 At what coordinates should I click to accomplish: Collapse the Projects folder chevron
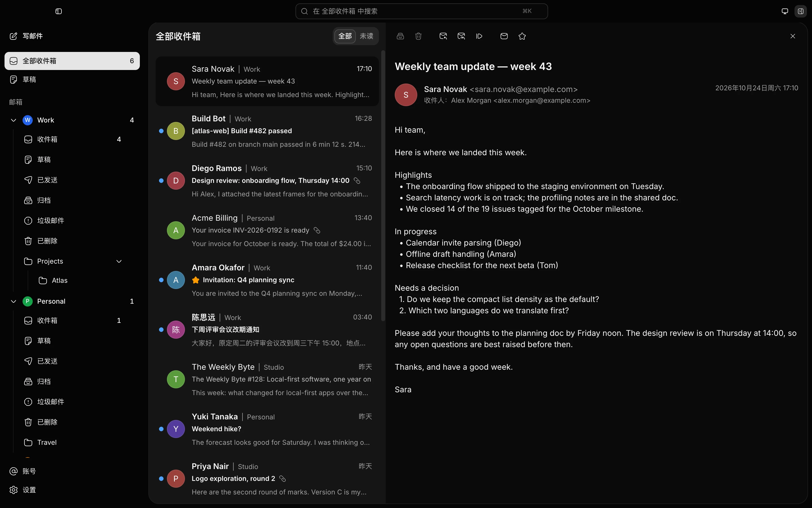point(119,261)
